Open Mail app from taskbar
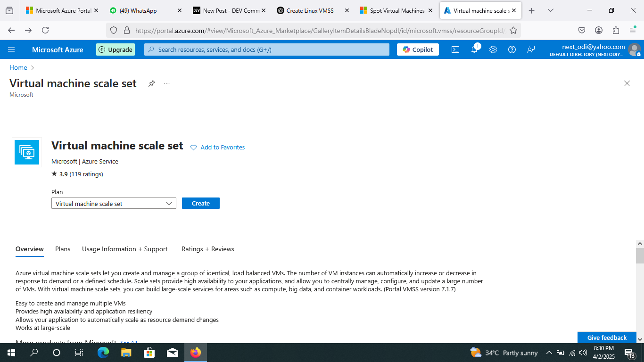This screenshot has height=362, width=644. tap(172, 353)
